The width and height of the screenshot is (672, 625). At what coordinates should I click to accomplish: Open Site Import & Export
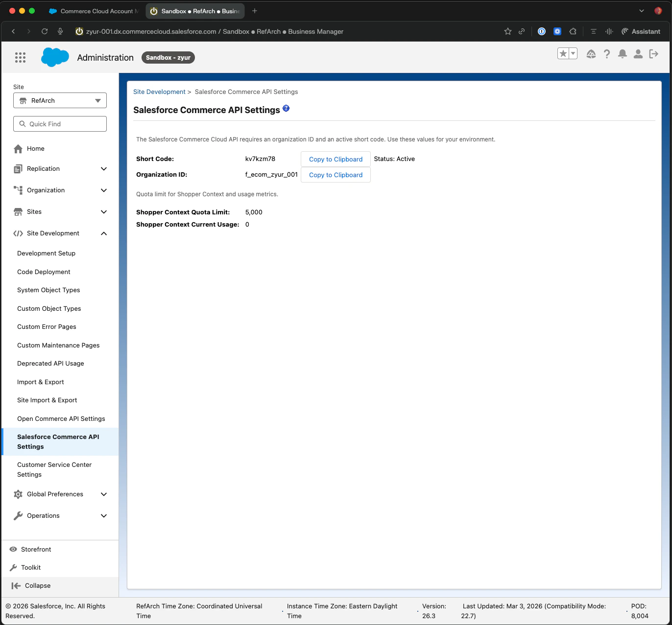47,400
